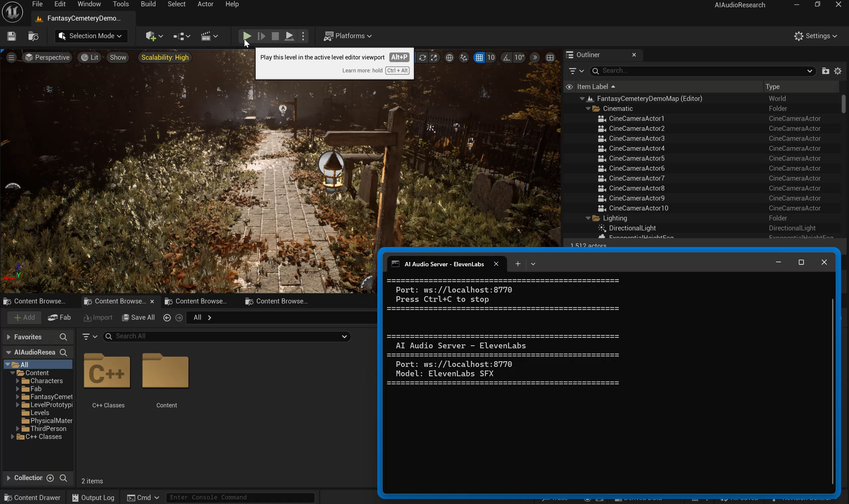Open the Content Drawer

click(33, 498)
